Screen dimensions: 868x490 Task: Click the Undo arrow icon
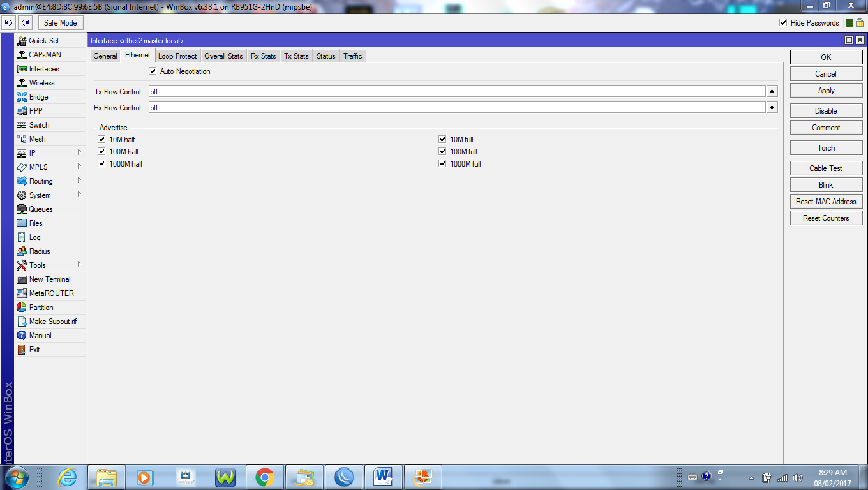tap(8, 23)
